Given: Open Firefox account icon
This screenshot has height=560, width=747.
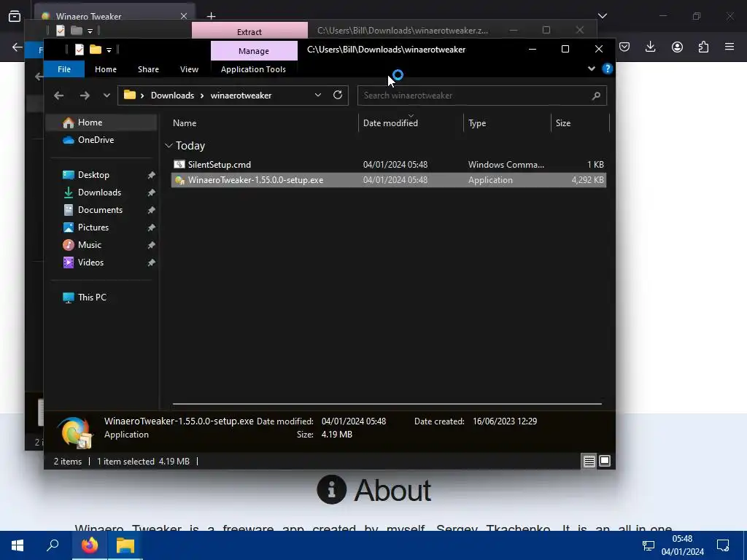Looking at the screenshot, I should pos(677,47).
